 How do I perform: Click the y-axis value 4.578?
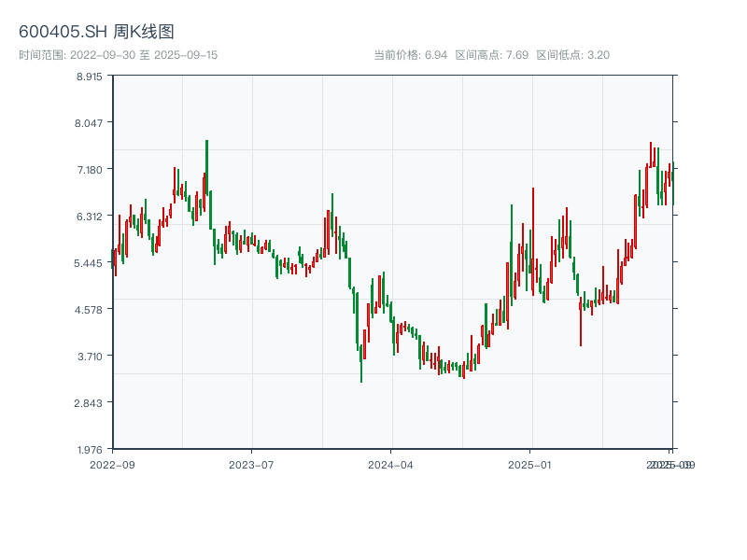click(89, 310)
